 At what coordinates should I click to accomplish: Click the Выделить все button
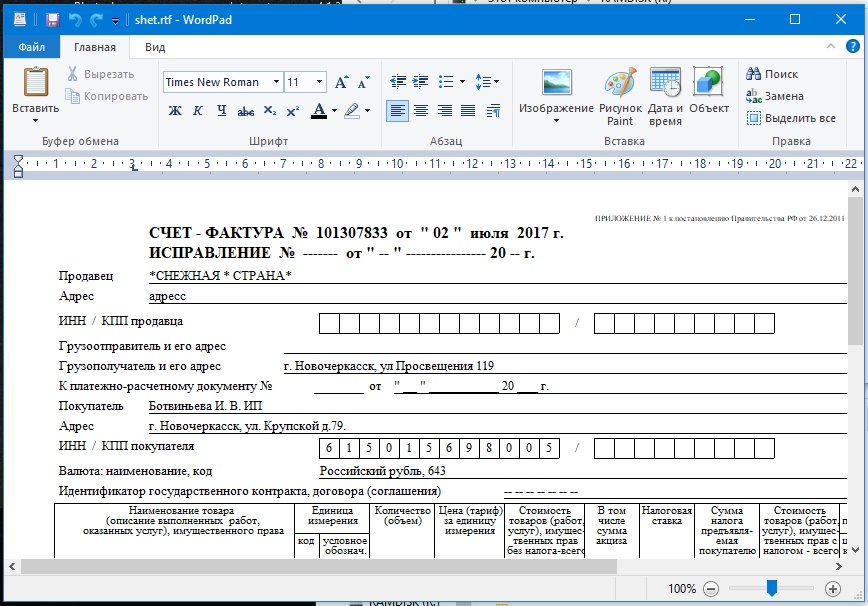pyautogui.click(x=791, y=118)
